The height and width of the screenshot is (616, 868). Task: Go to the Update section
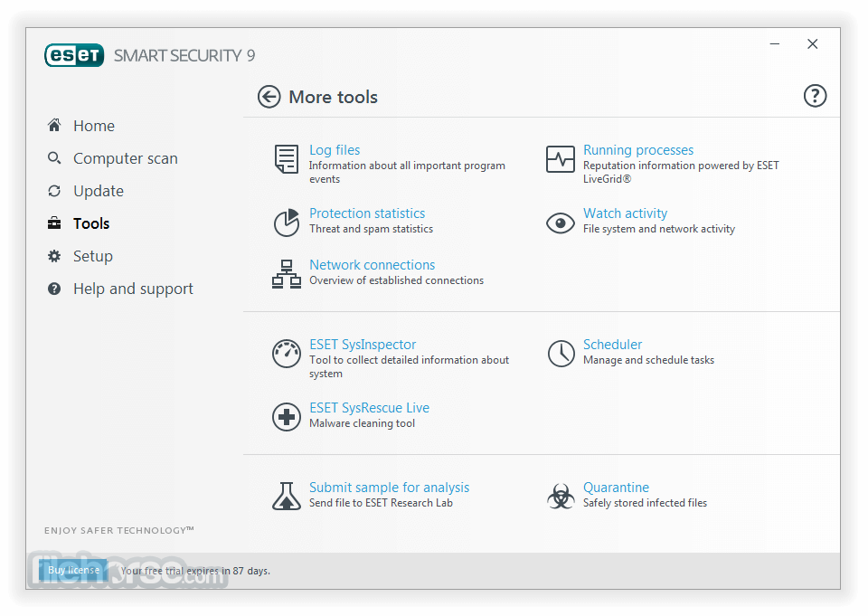tap(99, 191)
